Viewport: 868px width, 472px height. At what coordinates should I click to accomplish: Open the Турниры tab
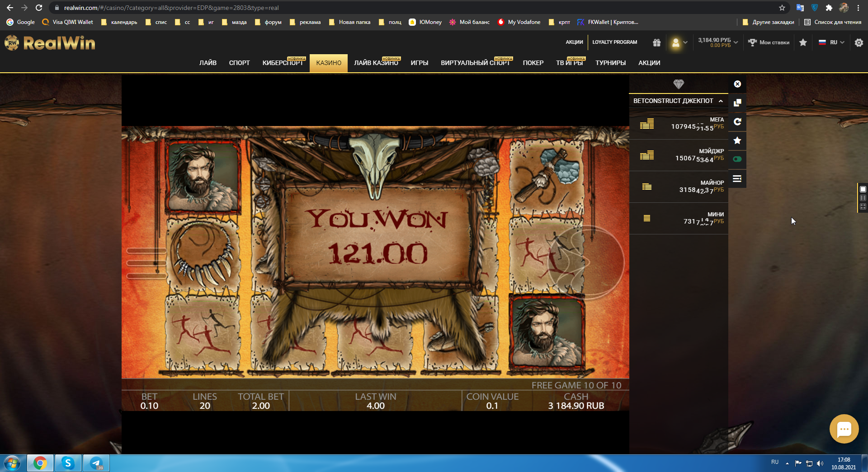click(610, 63)
